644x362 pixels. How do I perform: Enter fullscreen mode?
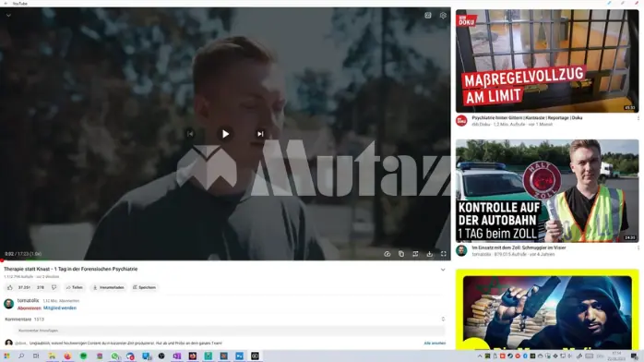pos(444,254)
